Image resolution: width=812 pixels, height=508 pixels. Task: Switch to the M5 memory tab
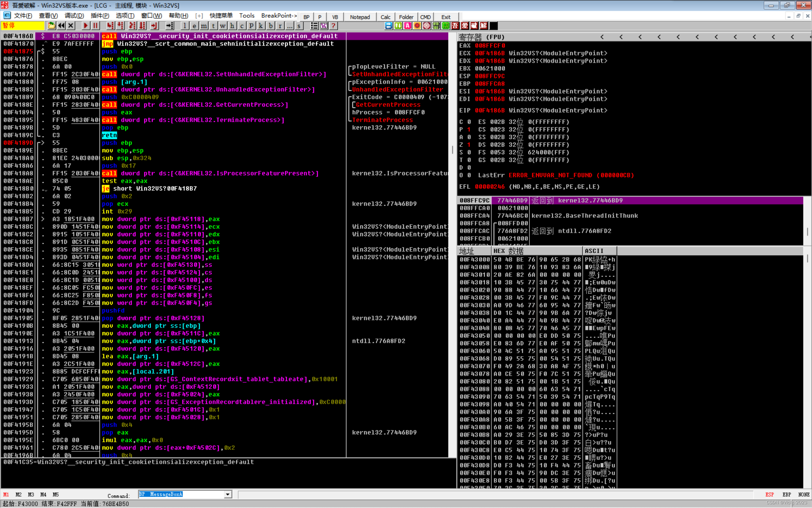pos(56,495)
